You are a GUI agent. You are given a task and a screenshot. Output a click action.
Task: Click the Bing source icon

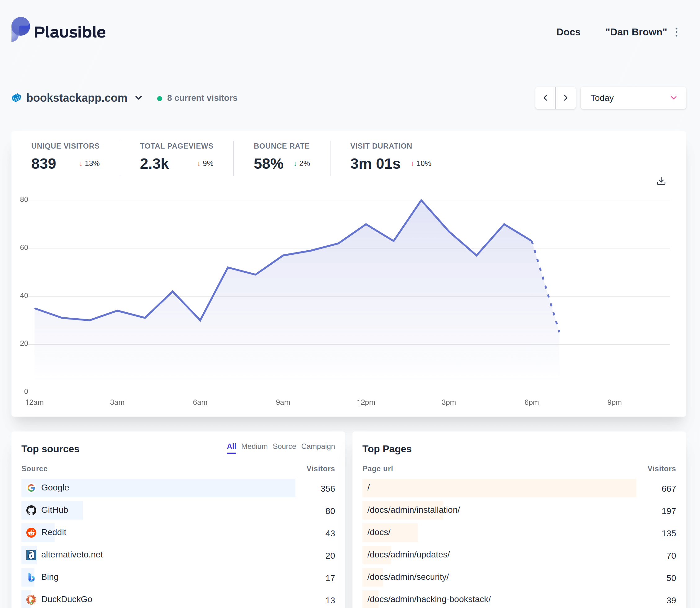click(31, 577)
